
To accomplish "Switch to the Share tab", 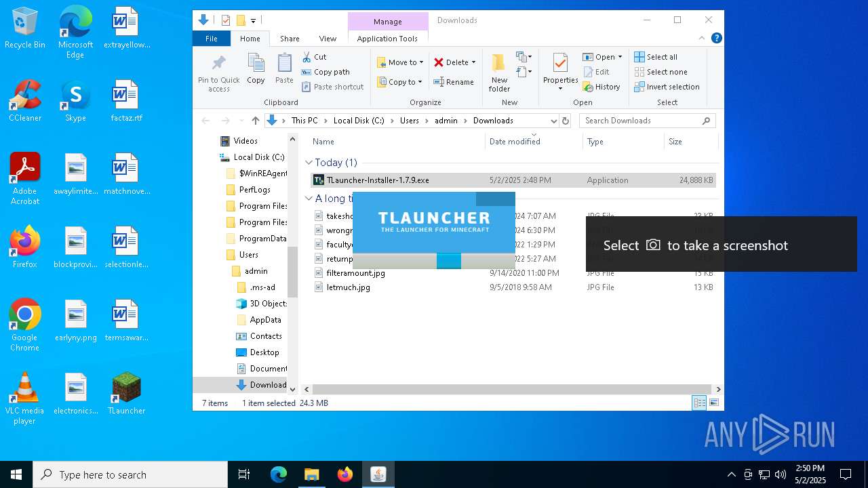I will [290, 39].
